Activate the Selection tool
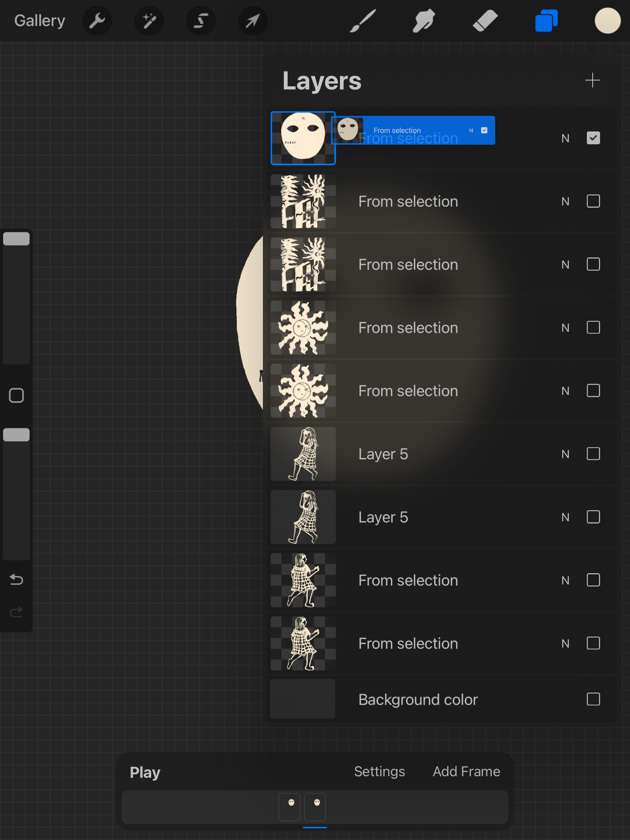The width and height of the screenshot is (630, 840). point(201,21)
